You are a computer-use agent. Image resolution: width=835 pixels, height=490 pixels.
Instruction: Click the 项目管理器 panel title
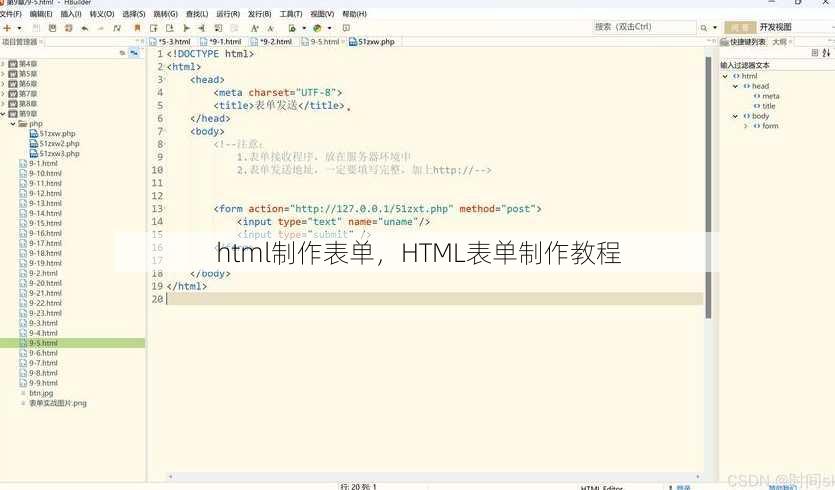[20, 42]
